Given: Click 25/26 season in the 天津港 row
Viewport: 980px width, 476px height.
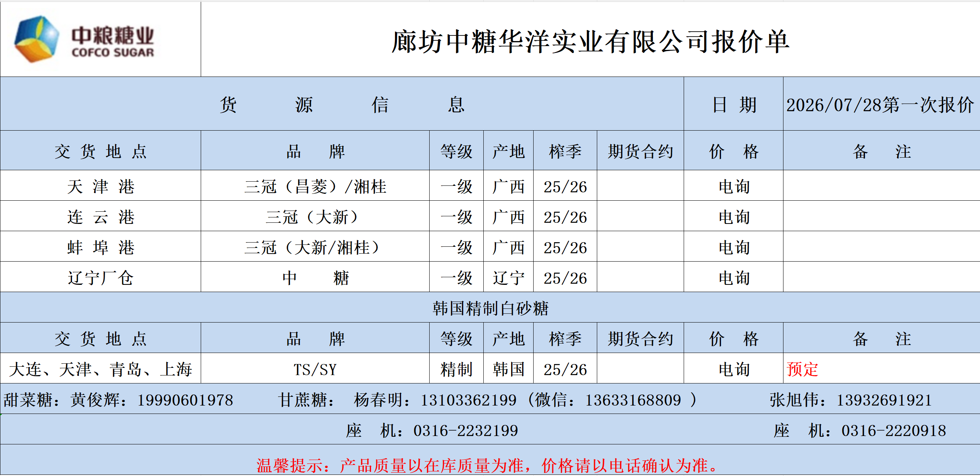Looking at the screenshot, I should click(565, 186).
